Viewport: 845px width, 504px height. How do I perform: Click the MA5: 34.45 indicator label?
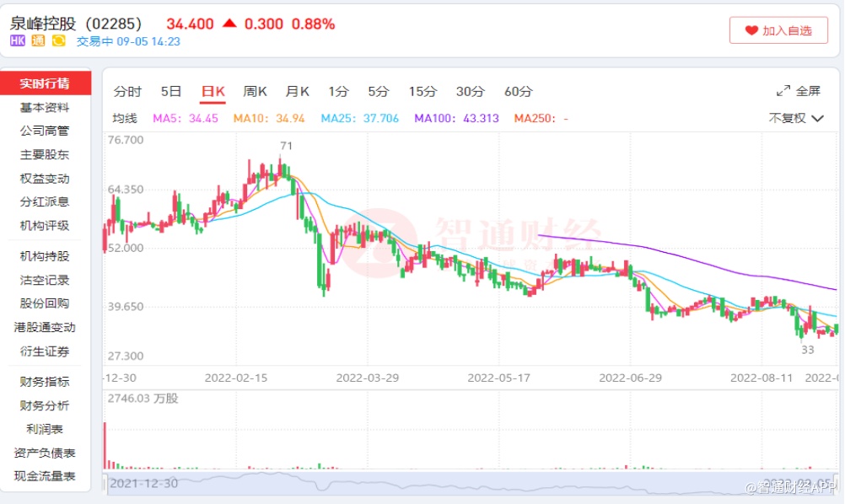pos(186,119)
